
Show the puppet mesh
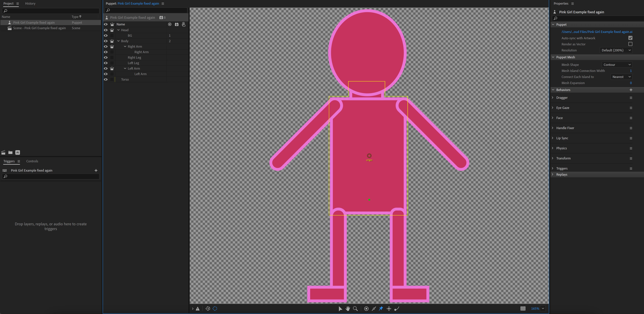point(208,309)
